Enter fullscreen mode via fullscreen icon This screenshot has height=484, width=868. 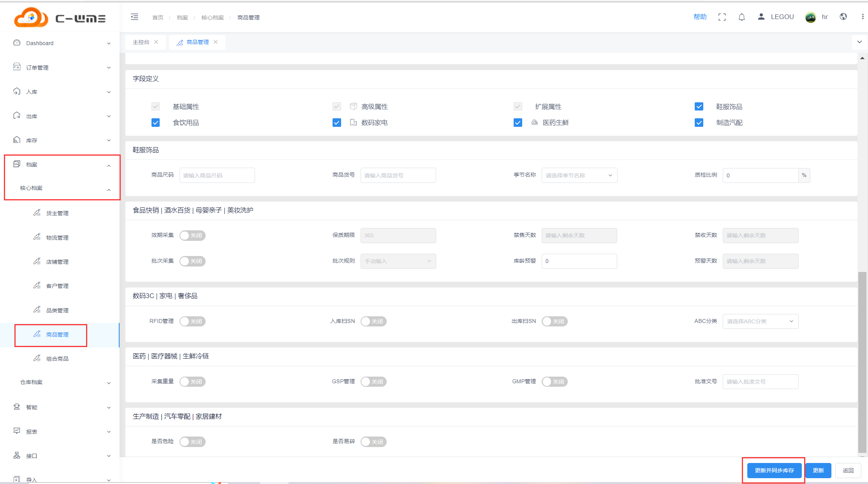point(722,17)
